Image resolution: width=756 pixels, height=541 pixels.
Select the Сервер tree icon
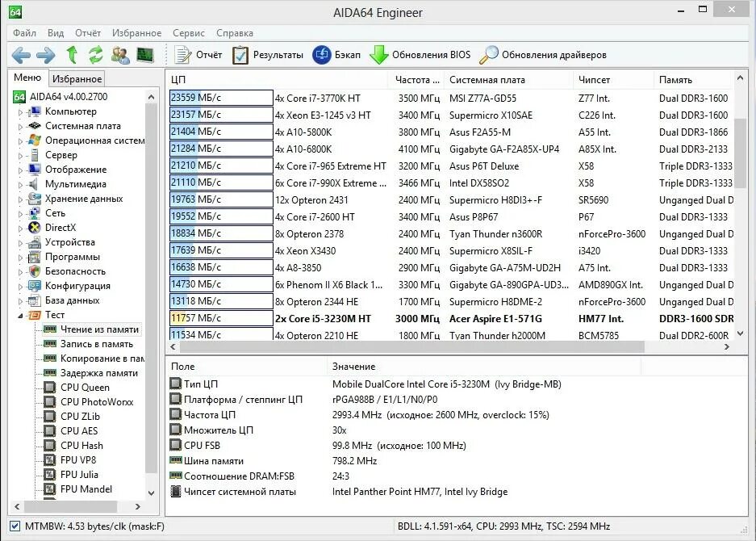[x=34, y=155]
